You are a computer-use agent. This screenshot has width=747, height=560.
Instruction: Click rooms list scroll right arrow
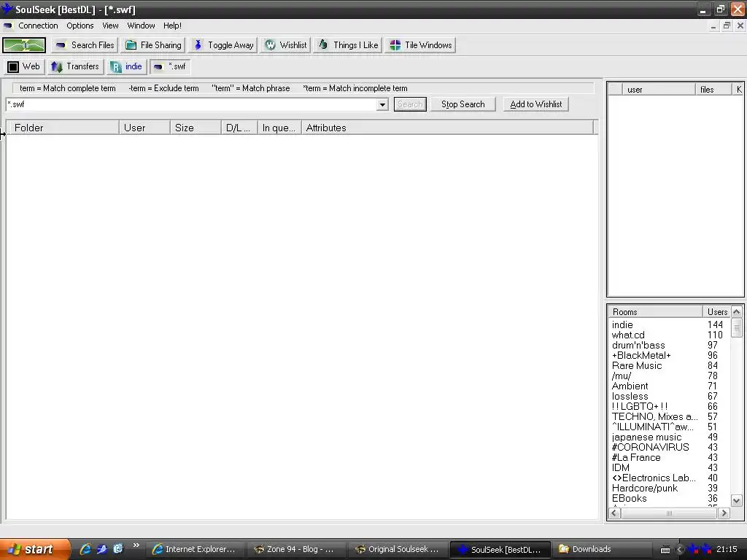[x=724, y=513]
